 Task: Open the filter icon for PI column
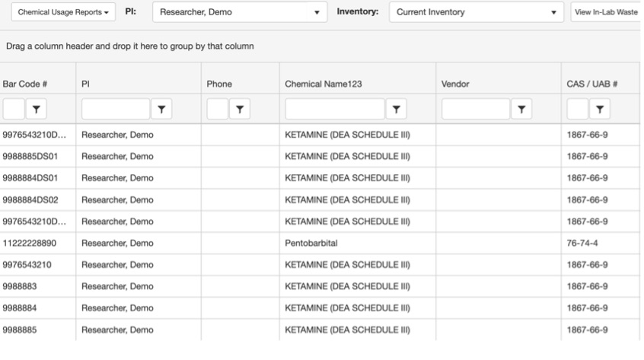(163, 109)
